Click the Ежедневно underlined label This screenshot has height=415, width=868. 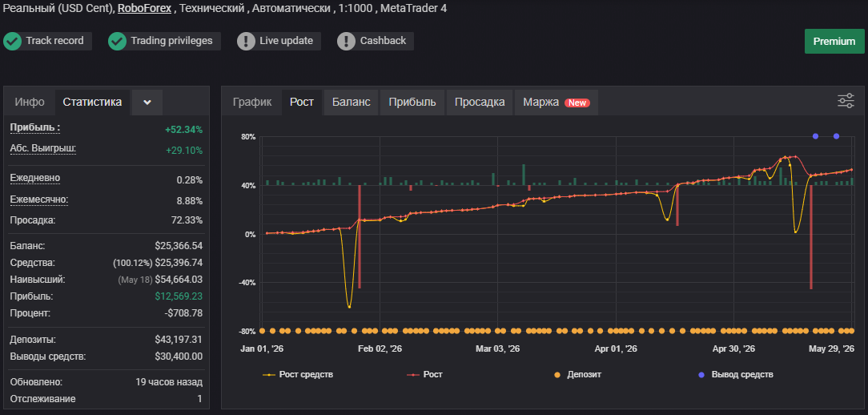[35, 178]
